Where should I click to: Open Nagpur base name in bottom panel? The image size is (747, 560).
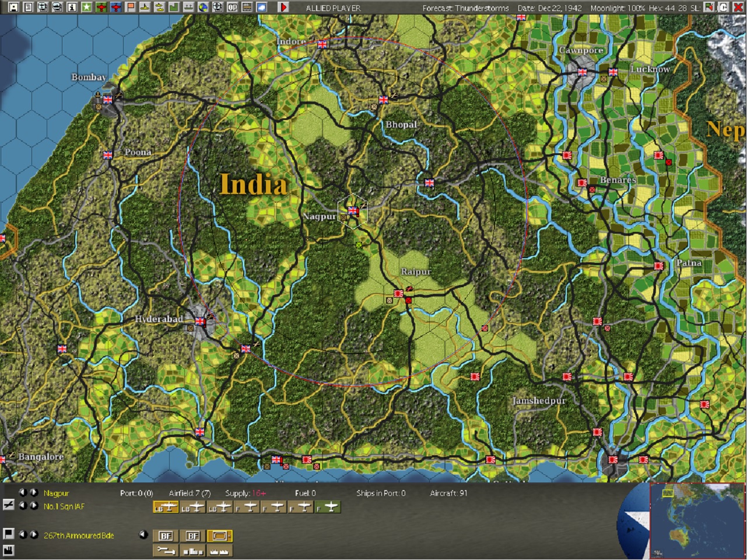pyautogui.click(x=56, y=494)
